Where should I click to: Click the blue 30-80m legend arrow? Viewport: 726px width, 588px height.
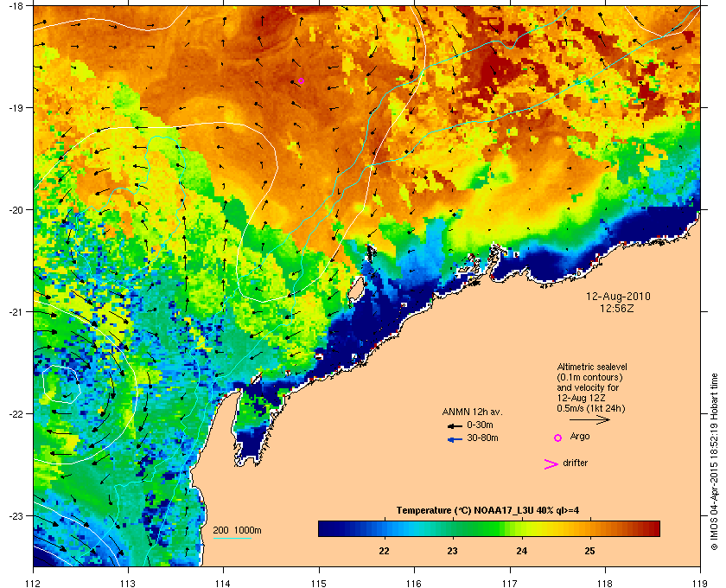click(x=455, y=439)
